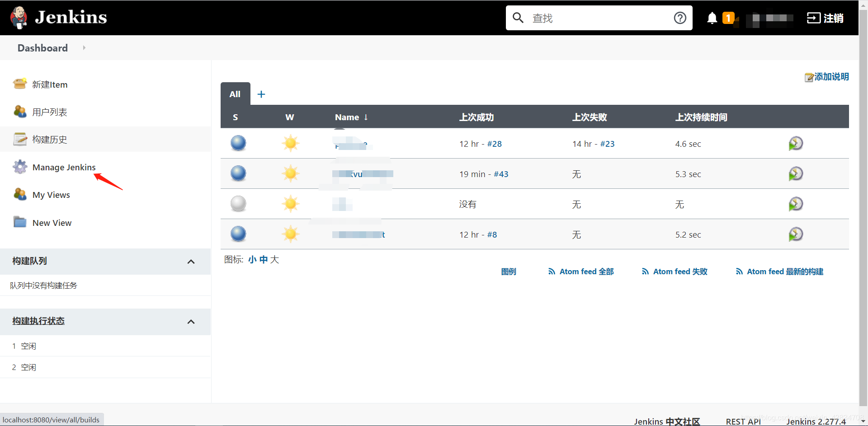Click the 新建Item icon
868x426 pixels.
[x=20, y=84]
